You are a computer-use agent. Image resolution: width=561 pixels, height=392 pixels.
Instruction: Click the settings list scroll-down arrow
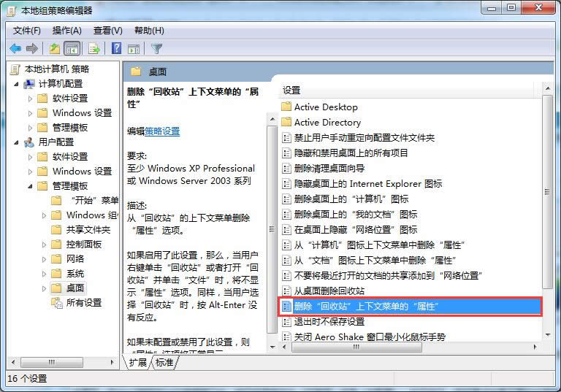pos(547,335)
